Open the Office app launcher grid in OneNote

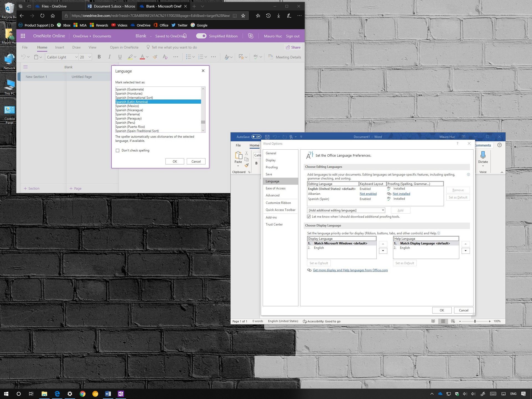(23, 36)
